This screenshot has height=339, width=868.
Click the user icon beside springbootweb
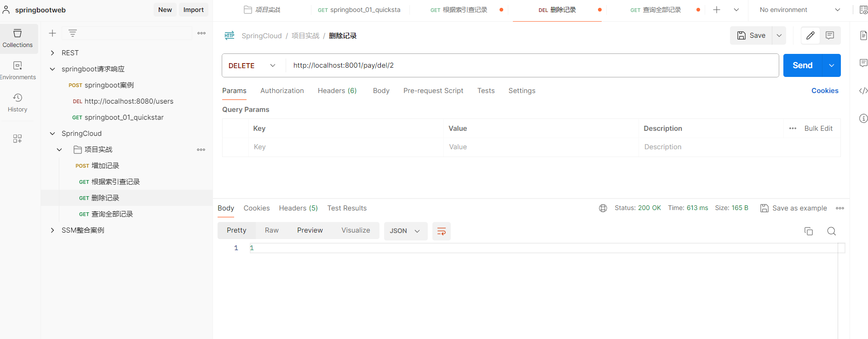pyautogui.click(x=6, y=10)
